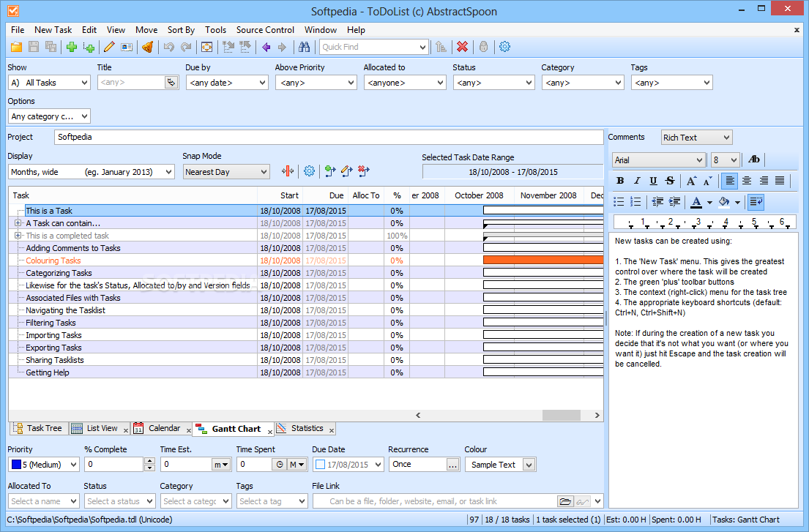809x532 pixels.
Task: Open the Display 'Months, wide' dropdown
Action: pos(92,172)
